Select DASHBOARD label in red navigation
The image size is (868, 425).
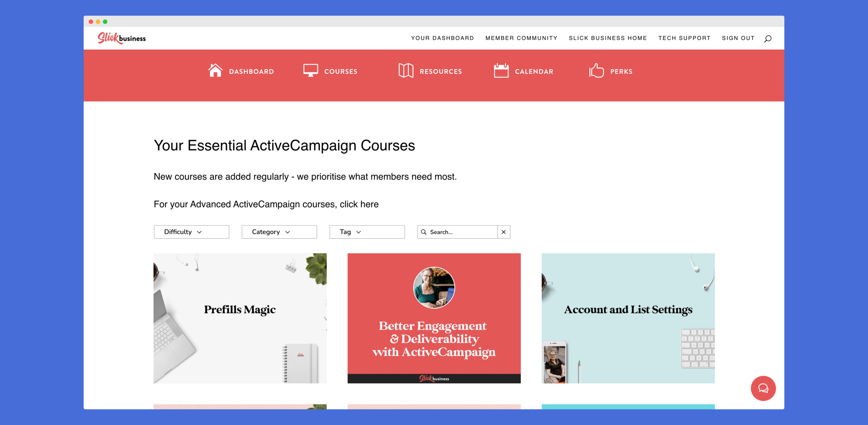251,72
